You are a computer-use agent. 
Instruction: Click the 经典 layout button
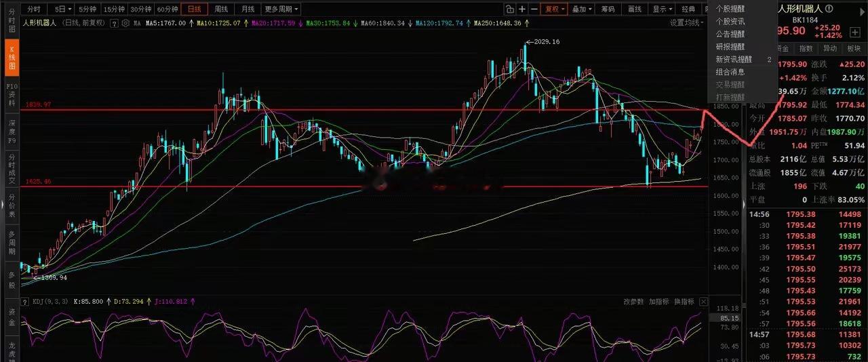pos(688,9)
